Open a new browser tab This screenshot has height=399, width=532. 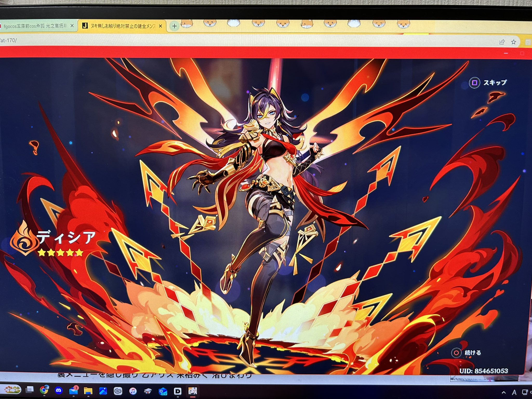(x=174, y=26)
